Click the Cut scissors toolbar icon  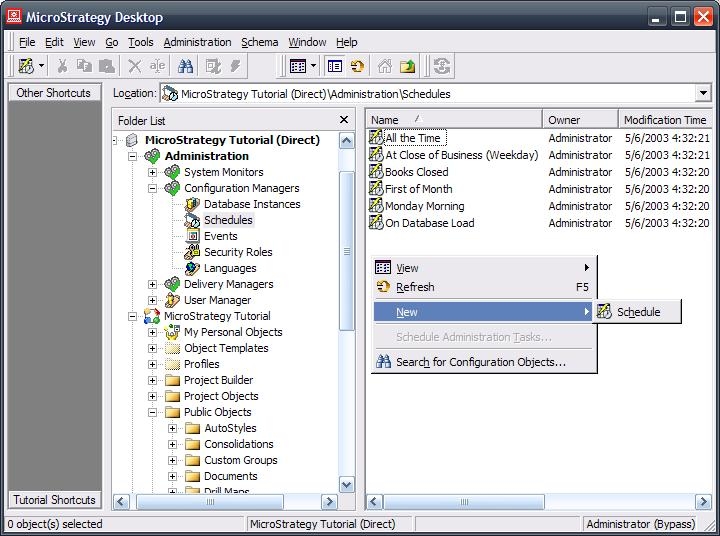coord(62,67)
